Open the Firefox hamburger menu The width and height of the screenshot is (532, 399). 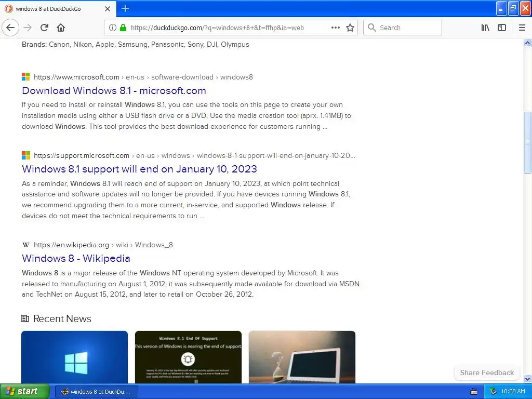[522, 28]
